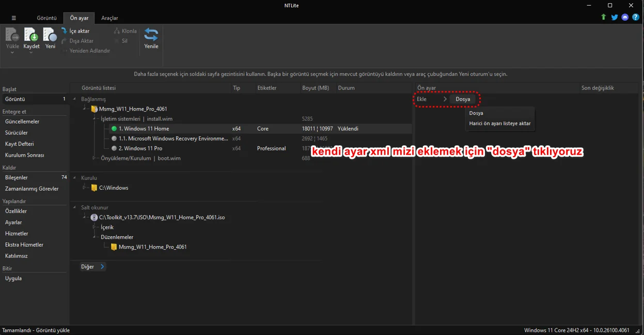Click the Dosya breadcrumb button
644x335 pixels.
(463, 99)
